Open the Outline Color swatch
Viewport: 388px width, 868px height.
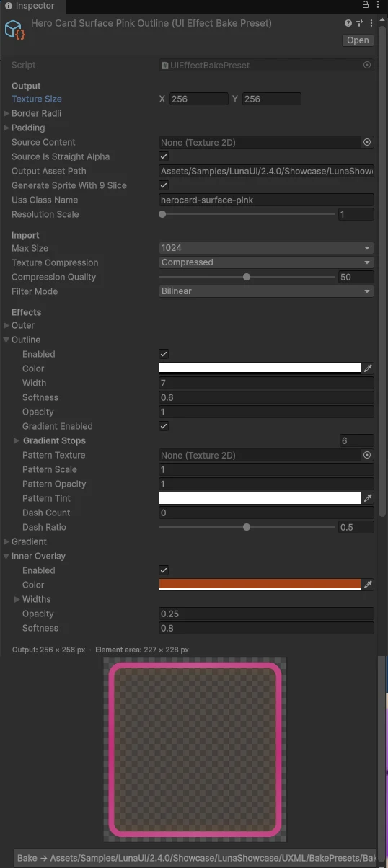[x=260, y=368]
